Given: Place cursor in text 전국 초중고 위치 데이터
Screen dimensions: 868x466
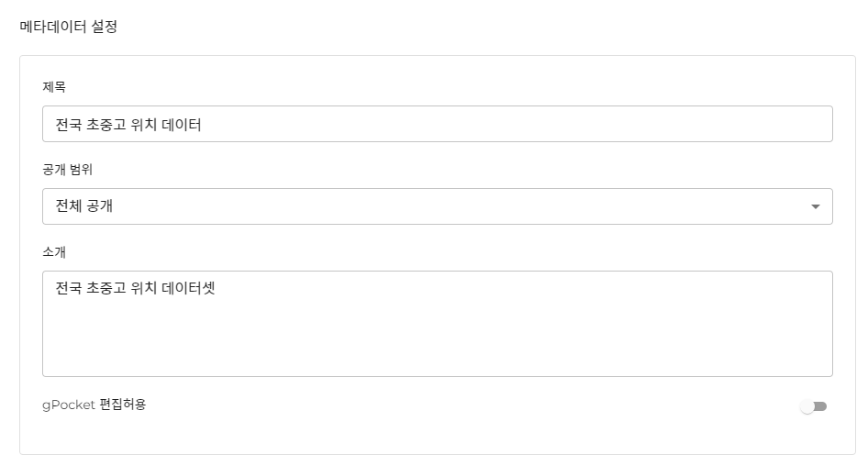Looking at the screenshot, I should tap(128, 124).
